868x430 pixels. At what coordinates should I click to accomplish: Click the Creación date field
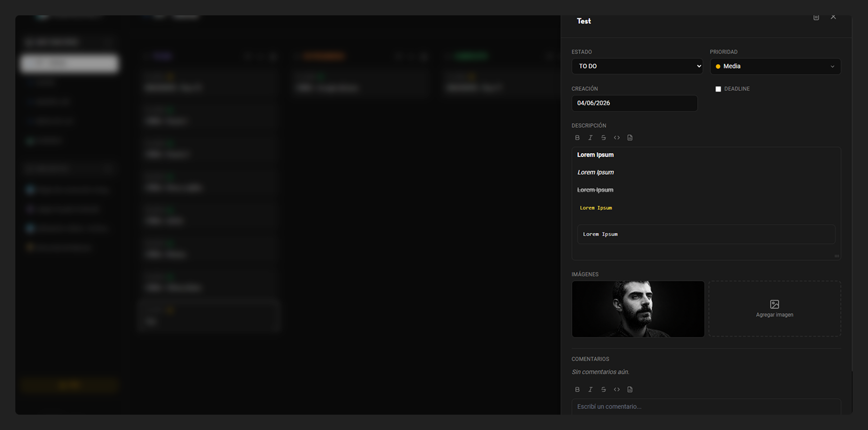point(635,103)
